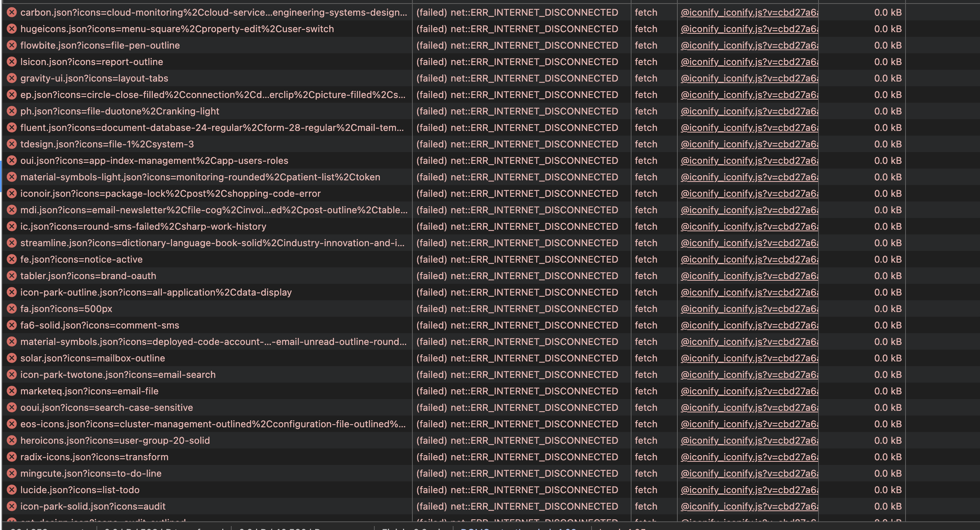This screenshot has width=980, height=530.
Task: Click the red icon next to solar.json mailbox-outline
Action: click(x=12, y=358)
